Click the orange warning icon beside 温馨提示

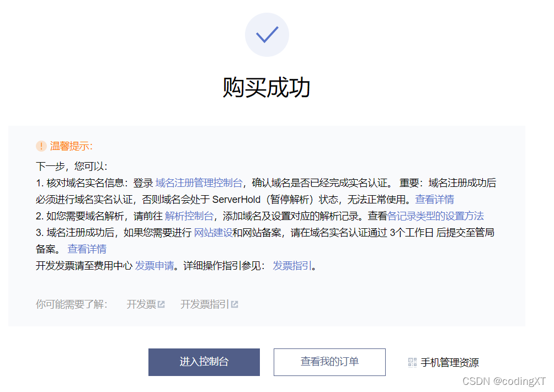coord(41,146)
